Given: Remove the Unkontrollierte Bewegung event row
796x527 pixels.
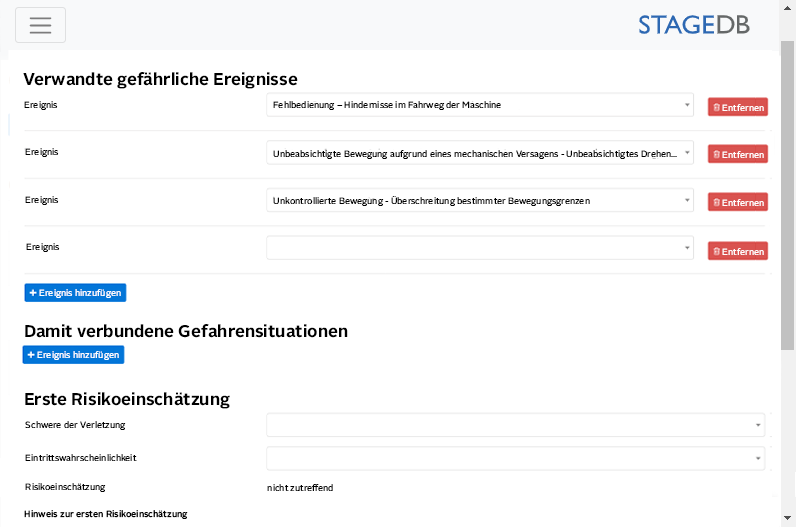Looking at the screenshot, I should (737, 202).
